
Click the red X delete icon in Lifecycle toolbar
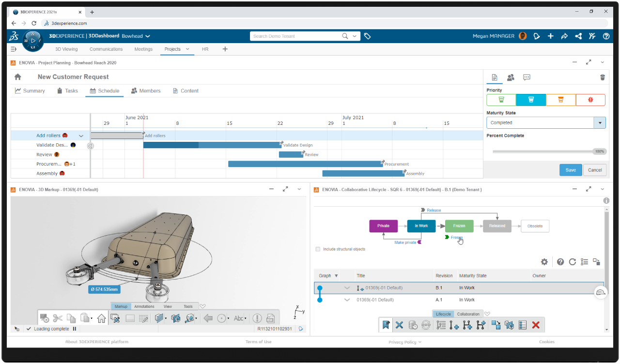point(536,325)
